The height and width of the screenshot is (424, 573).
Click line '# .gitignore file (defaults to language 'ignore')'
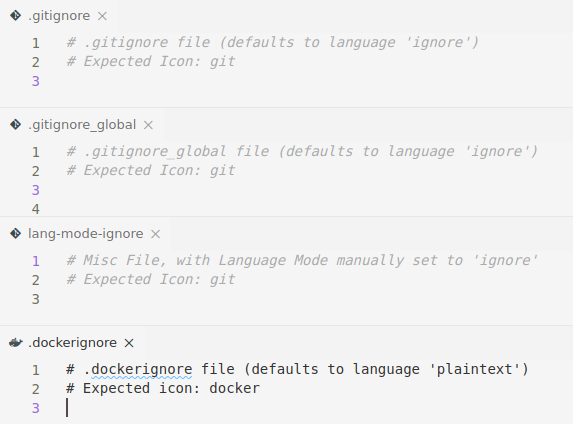[x=272, y=42]
